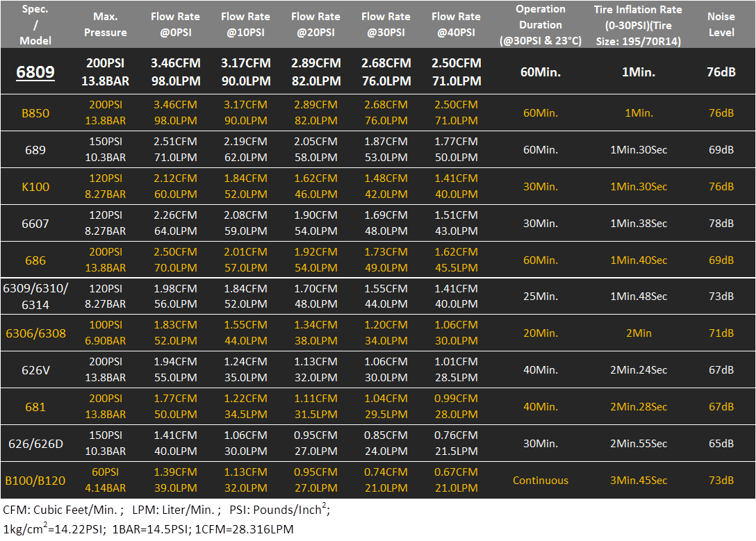The image size is (756, 541).
Task: Click the Tire Inflation Rate header
Action: [x=638, y=24]
